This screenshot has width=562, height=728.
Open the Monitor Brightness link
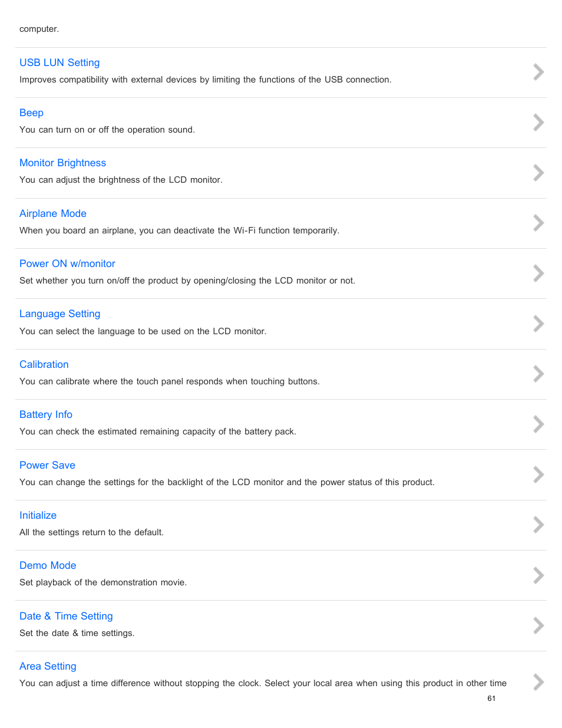point(62,163)
